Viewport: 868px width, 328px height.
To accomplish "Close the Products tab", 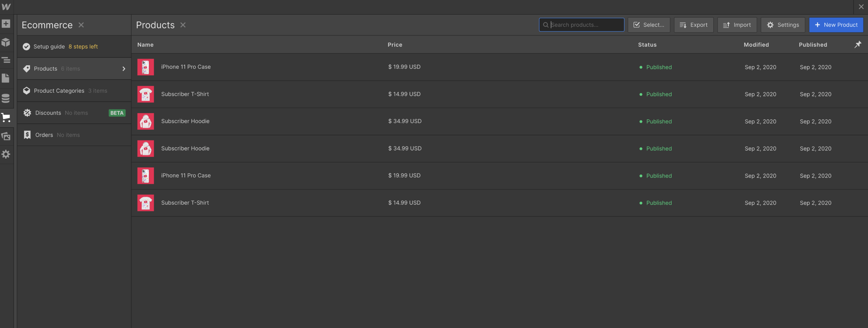I will (183, 25).
